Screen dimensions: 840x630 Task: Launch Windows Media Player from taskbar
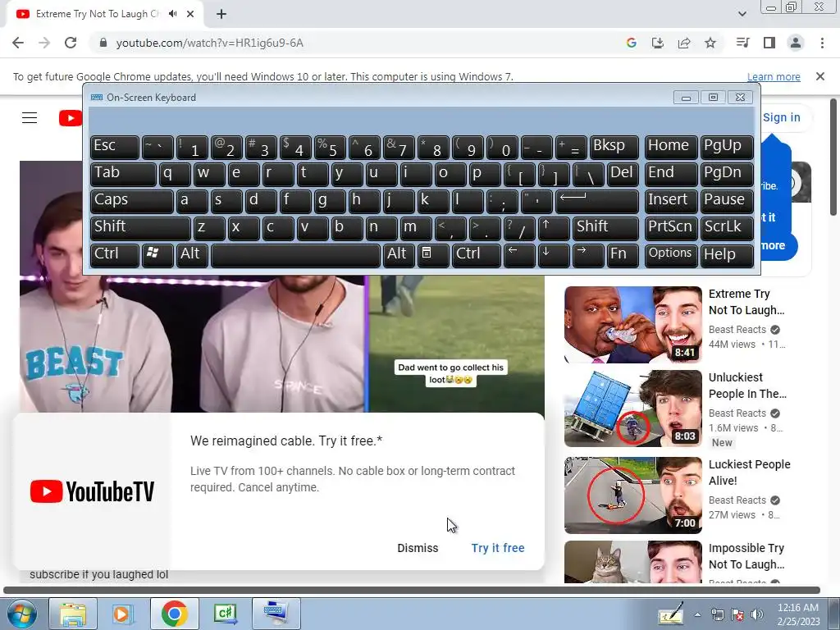pyautogui.click(x=123, y=614)
